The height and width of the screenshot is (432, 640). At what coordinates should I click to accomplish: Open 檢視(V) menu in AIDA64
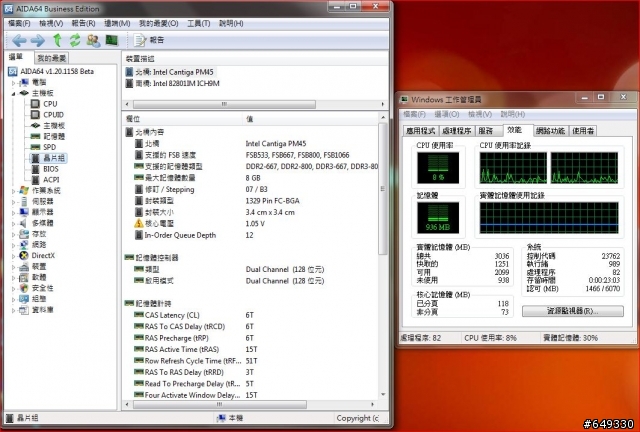51,23
